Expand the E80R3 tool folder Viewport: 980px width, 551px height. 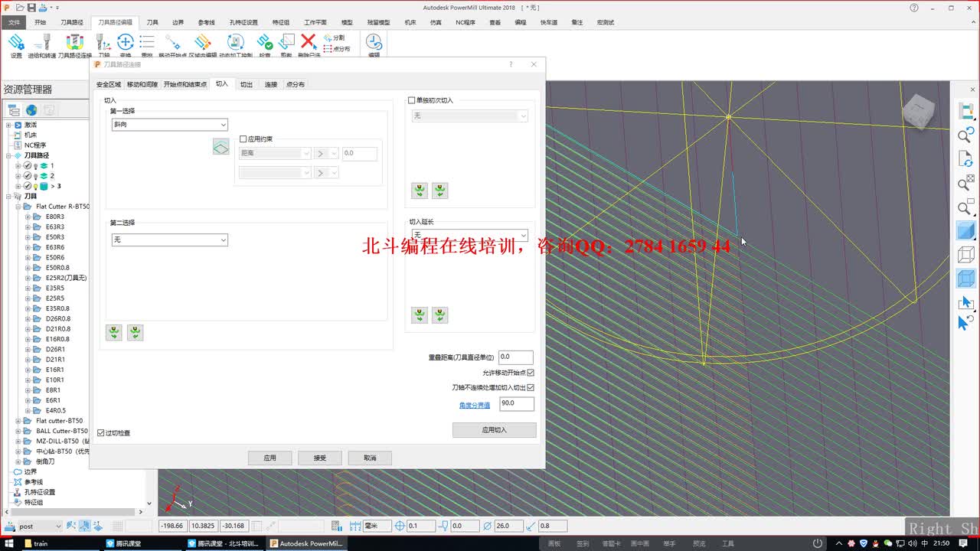pos(28,217)
